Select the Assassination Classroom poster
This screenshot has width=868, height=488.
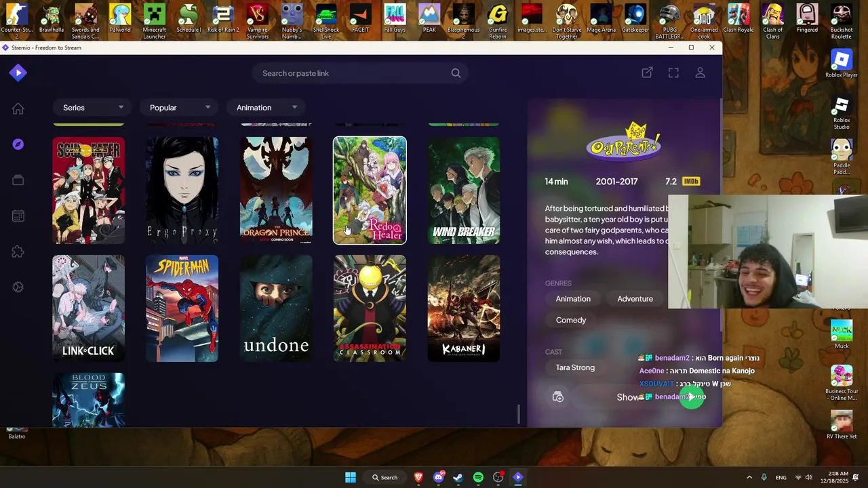click(x=370, y=308)
